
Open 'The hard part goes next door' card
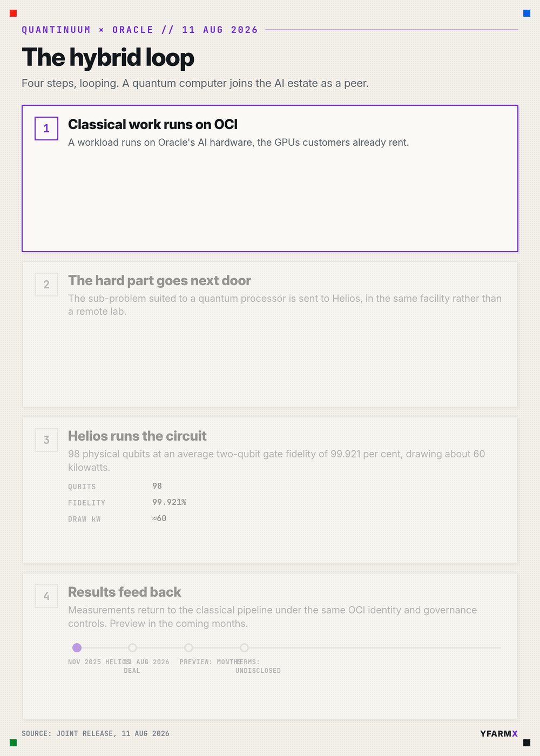coord(270,334)
